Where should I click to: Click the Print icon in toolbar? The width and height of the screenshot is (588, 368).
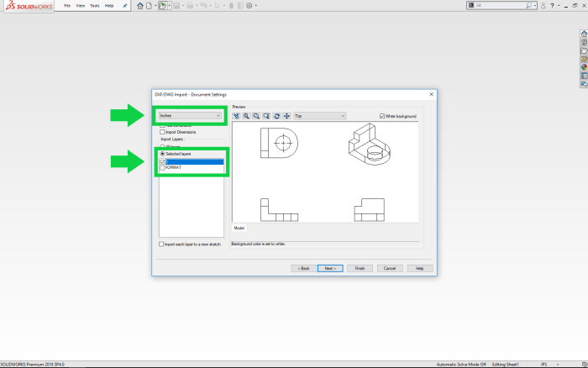pos(190,6)
